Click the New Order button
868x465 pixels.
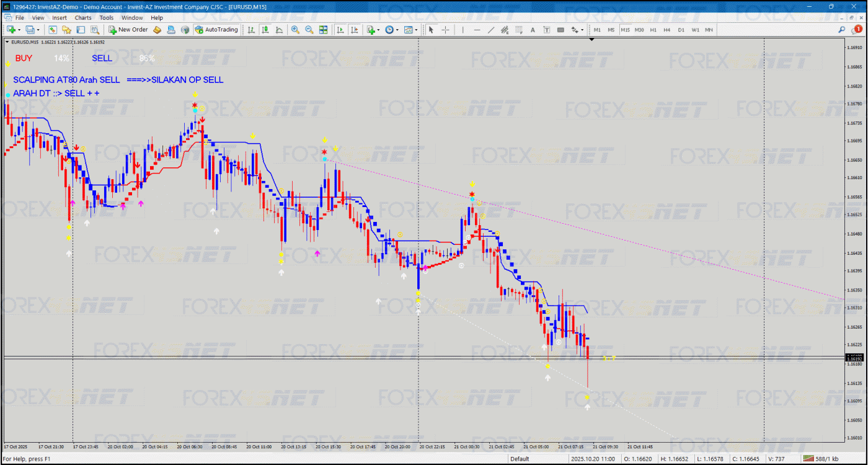point(128,30)
